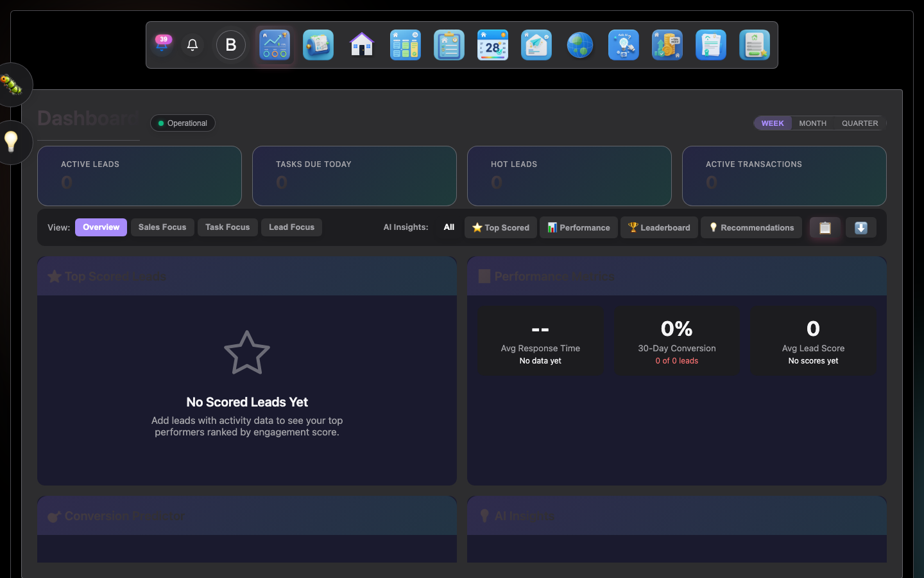Open the calendar icon showing 28

point(492,45)
